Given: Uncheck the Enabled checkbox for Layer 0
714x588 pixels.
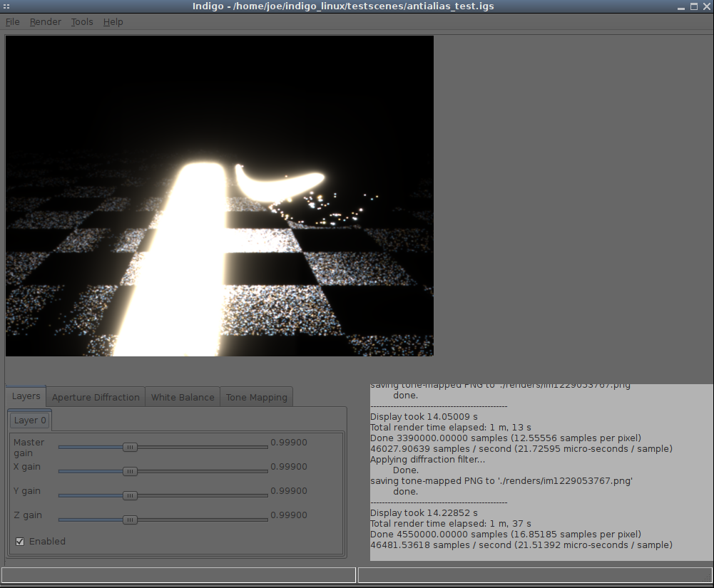Looking at the screenshot, I should [20, 542].
